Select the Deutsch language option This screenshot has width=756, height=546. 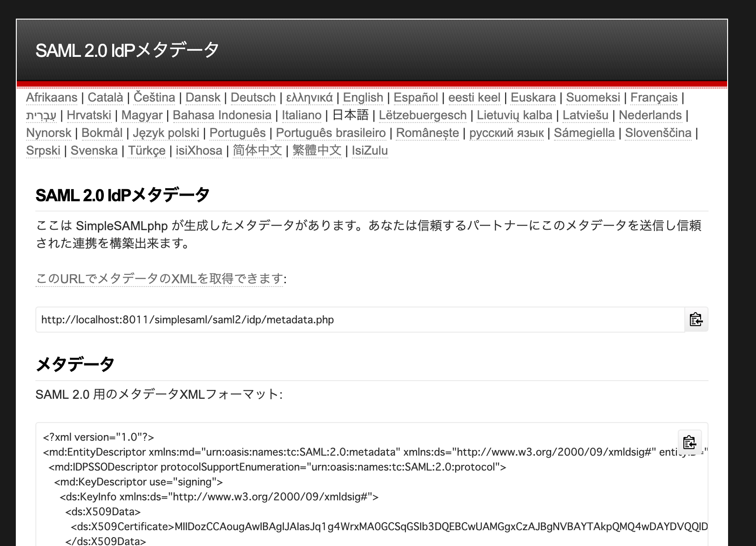pyautogui.click(x=253, y=97)
